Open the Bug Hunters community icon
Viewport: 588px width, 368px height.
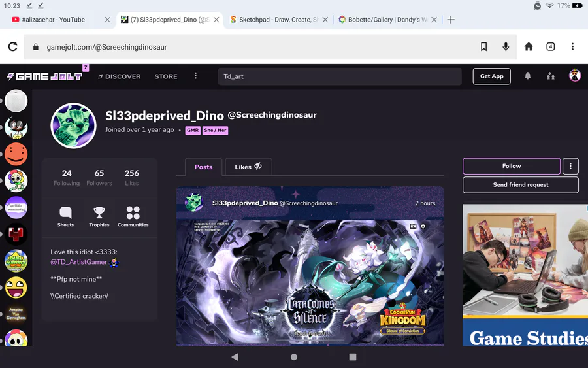tap(16, 261)
